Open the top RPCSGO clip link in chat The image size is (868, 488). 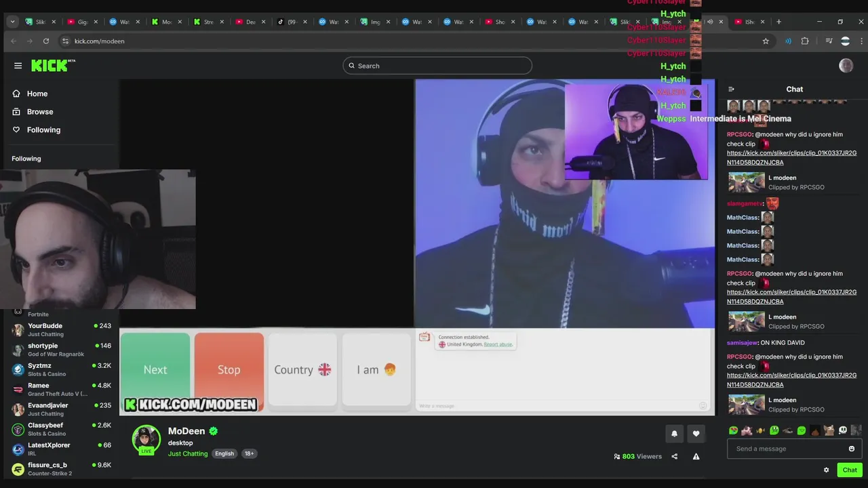pyautogui.click(x=791, y=158)
